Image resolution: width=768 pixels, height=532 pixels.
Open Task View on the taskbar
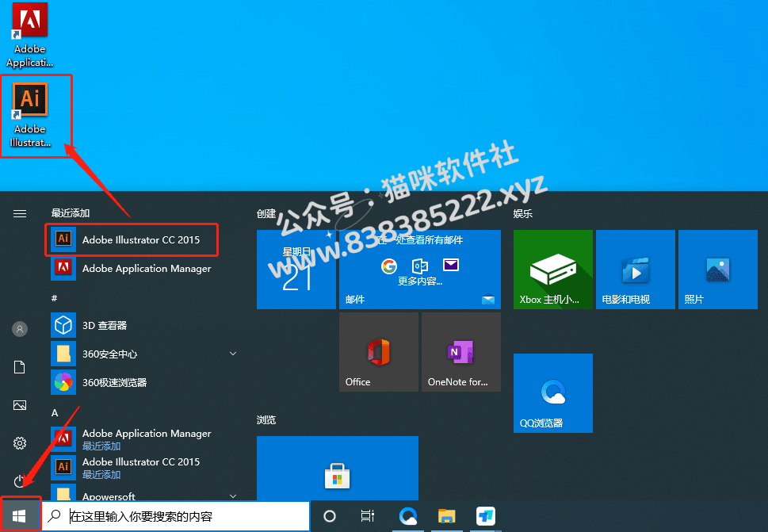click(367, 516)
